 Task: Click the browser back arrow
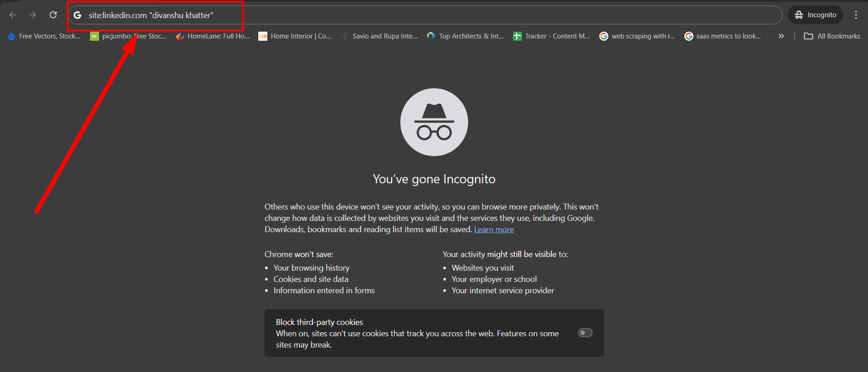pyautogui.click(x=13, y=15)
